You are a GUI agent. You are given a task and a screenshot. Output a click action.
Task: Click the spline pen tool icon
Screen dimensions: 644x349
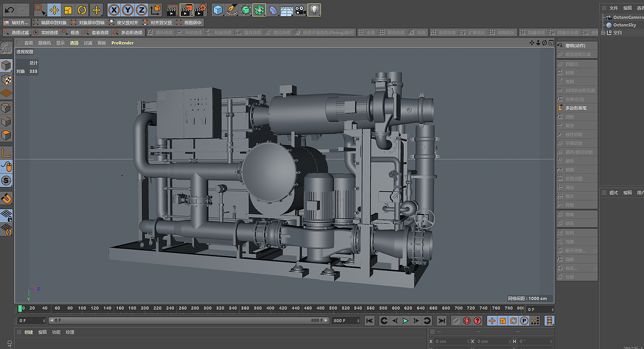point(231,10)
